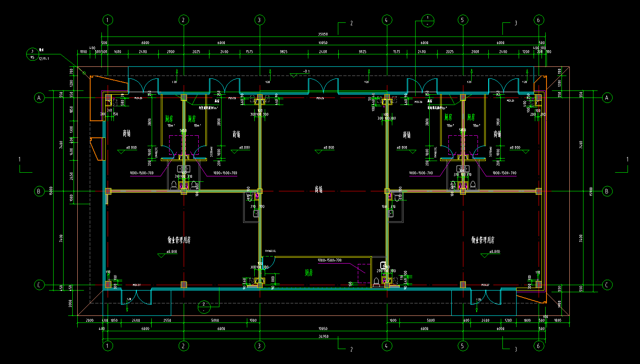
Task: Select ±0.000 elevation under right 物业管理用房
Action: (495, 252)
